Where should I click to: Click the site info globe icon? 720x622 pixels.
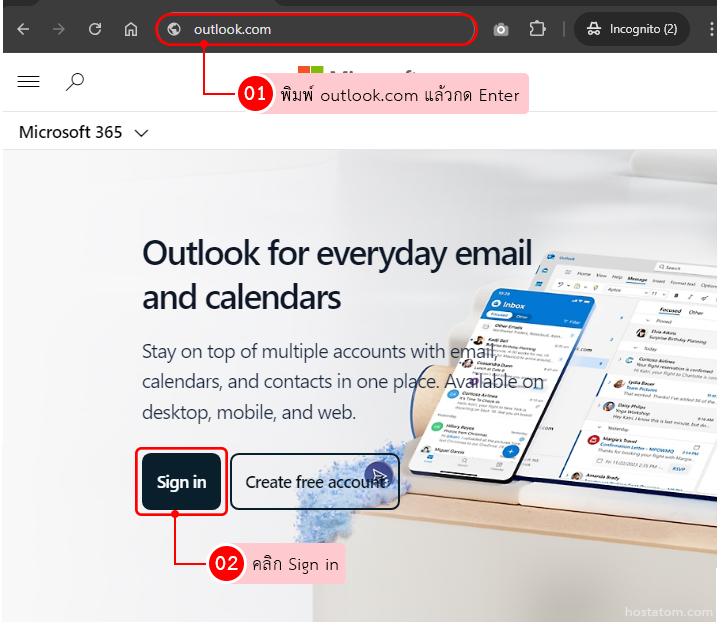pos(174,29)
